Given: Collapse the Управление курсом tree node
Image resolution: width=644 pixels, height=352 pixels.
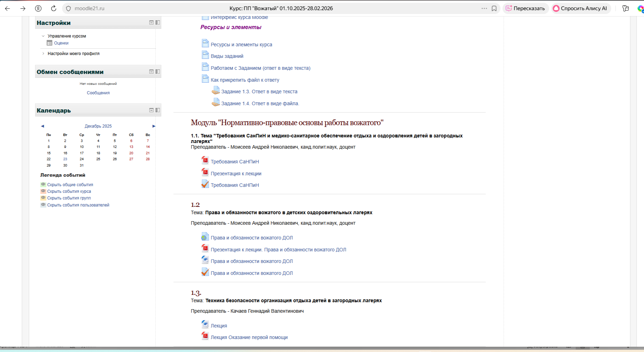Looking at the screenshot, I should click(43, 36).
